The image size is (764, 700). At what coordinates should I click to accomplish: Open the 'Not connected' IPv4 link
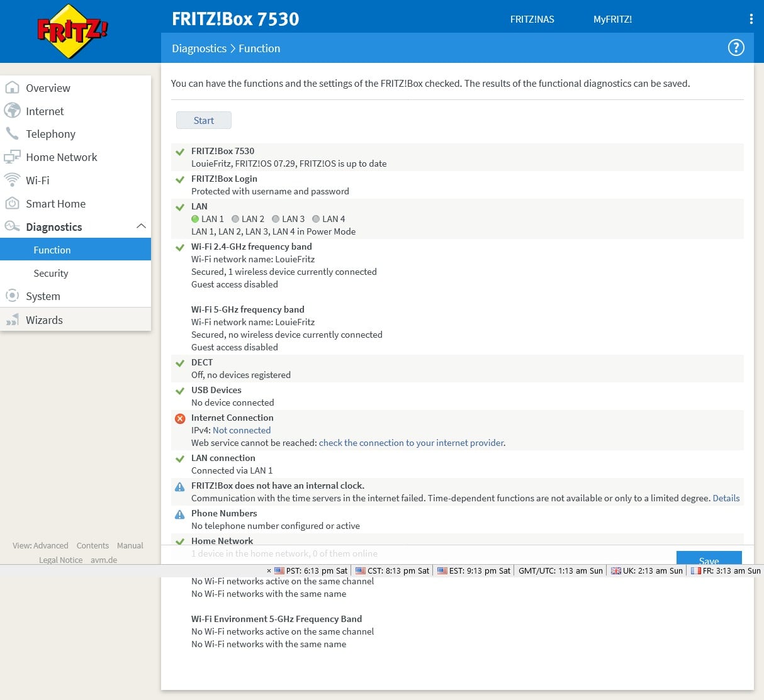click(x=242, y=430)
